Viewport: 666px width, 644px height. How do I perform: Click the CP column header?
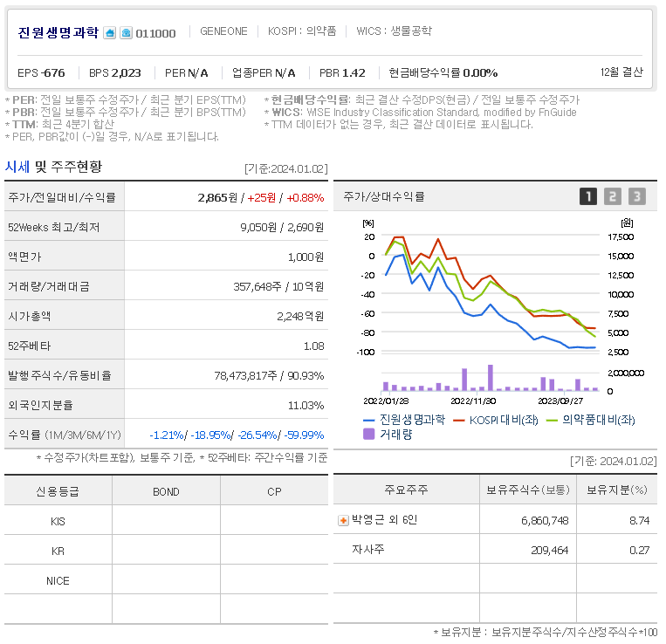tap(274, 492)
